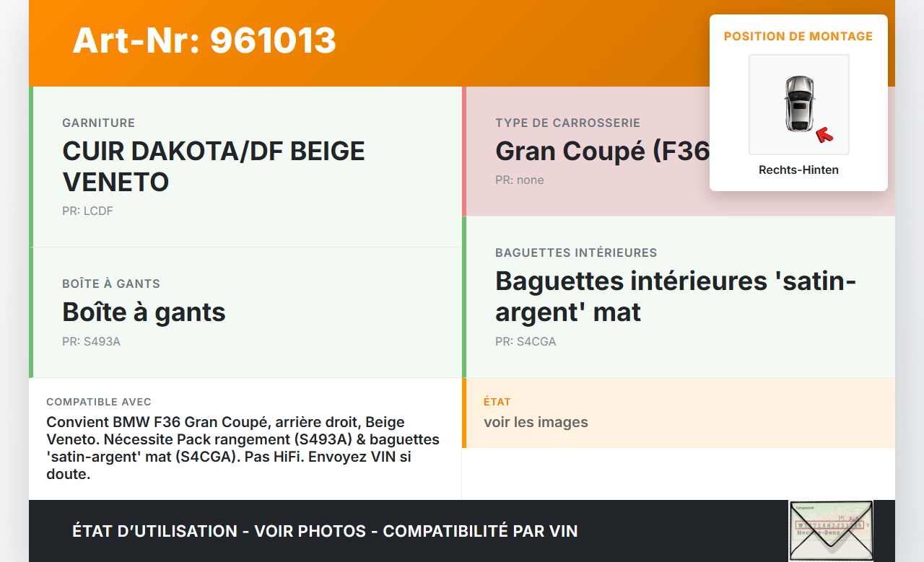924x562 pixels.
Task: Select the Boîte à gants value
Action: click(144, 312)
